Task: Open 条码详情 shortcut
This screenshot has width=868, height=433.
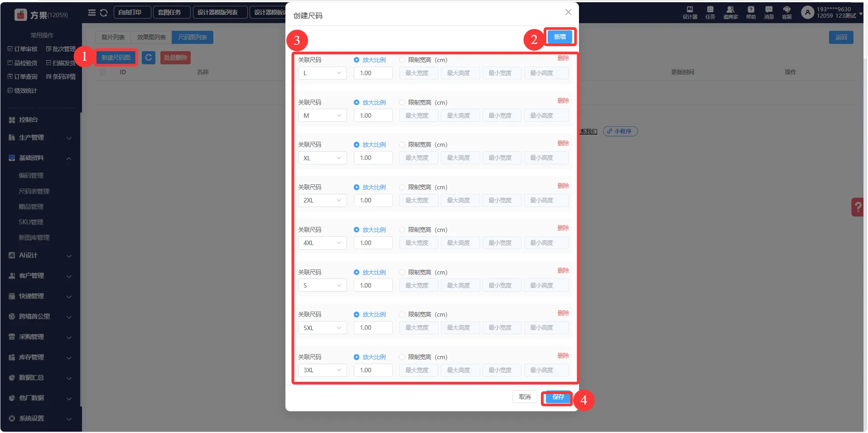Action: click(x=61, y=77)
